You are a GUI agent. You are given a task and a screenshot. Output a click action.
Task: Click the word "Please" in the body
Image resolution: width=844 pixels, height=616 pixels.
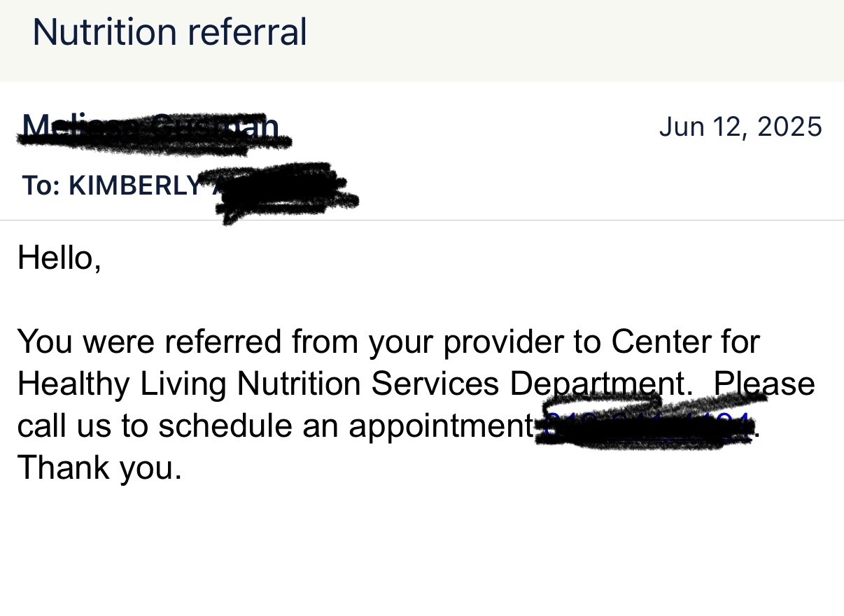[764, 384]
